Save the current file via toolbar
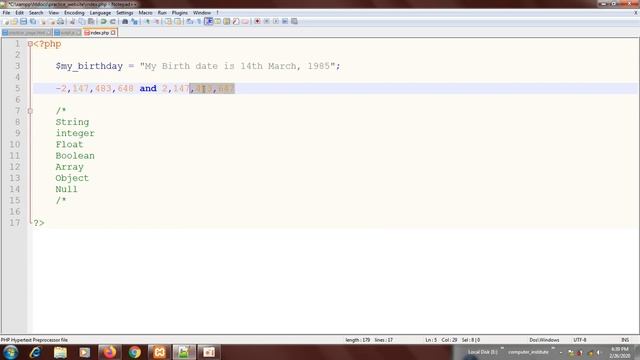Screen dimensions: 640x360 [23, 21]
